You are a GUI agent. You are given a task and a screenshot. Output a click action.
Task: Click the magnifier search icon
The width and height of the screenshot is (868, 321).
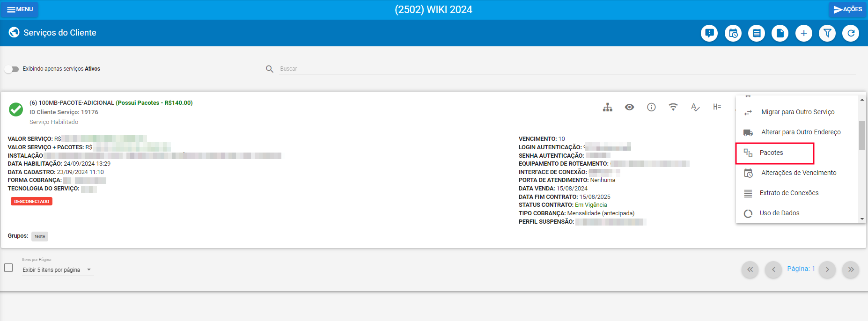[x=270, y=69]
